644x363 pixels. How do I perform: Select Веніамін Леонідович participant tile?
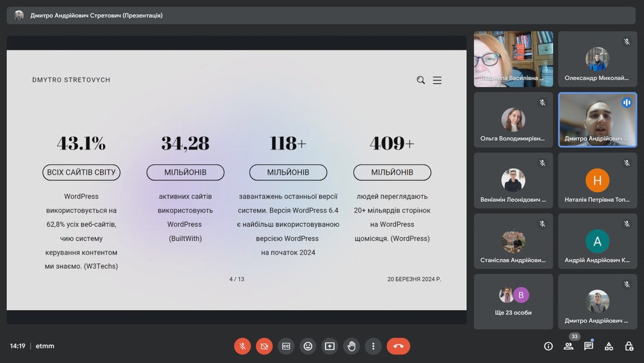[513, 181]
